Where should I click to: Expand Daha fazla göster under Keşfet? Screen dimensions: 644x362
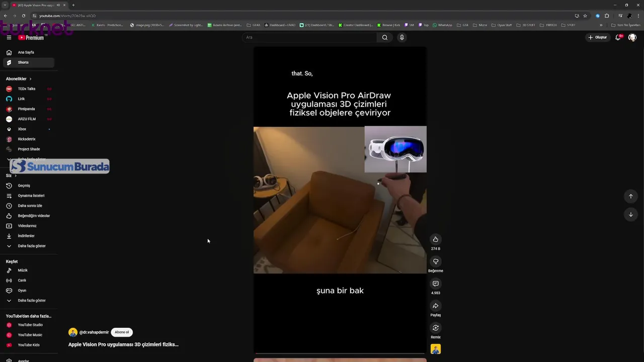pos(28,301)
